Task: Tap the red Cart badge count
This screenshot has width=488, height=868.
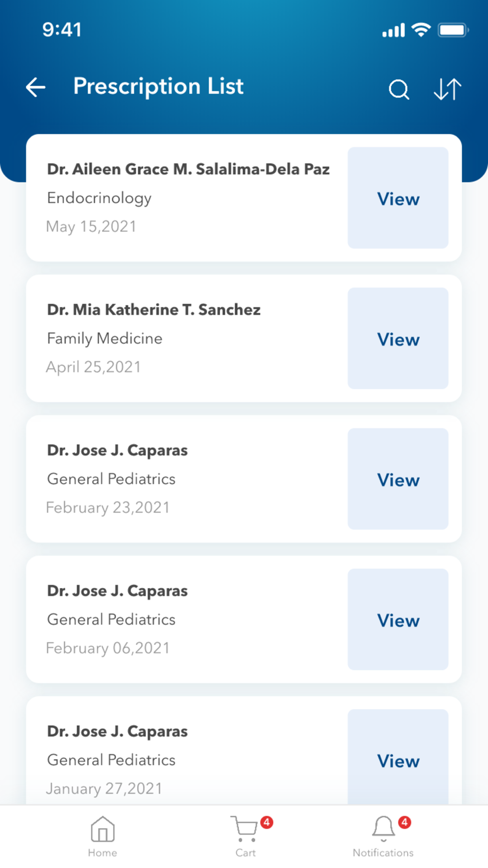Action: [x=266, y=823]
